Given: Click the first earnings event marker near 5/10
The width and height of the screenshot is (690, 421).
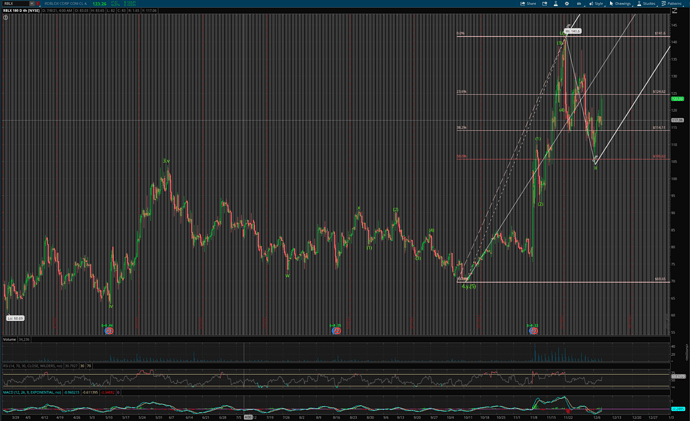Looking at the screenshot, I should pos(109,330).
